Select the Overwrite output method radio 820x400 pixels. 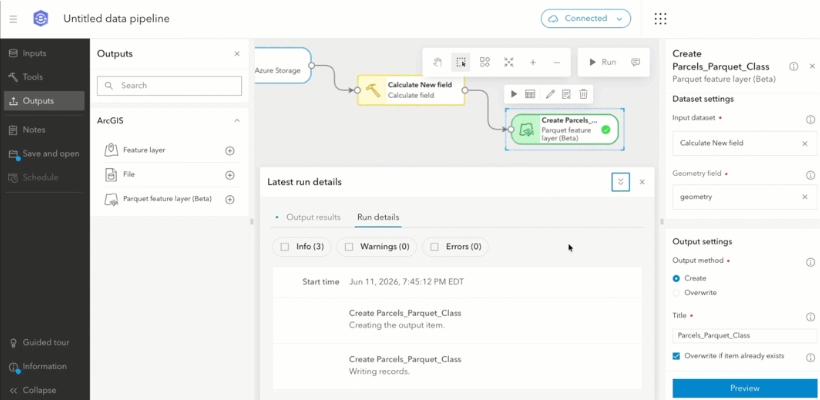coord(676,293)
